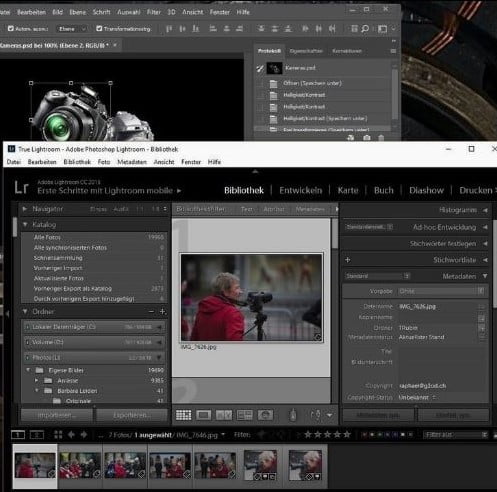Click the Importieren button
The image size is (497, 492).
click(x=57, y=415)
